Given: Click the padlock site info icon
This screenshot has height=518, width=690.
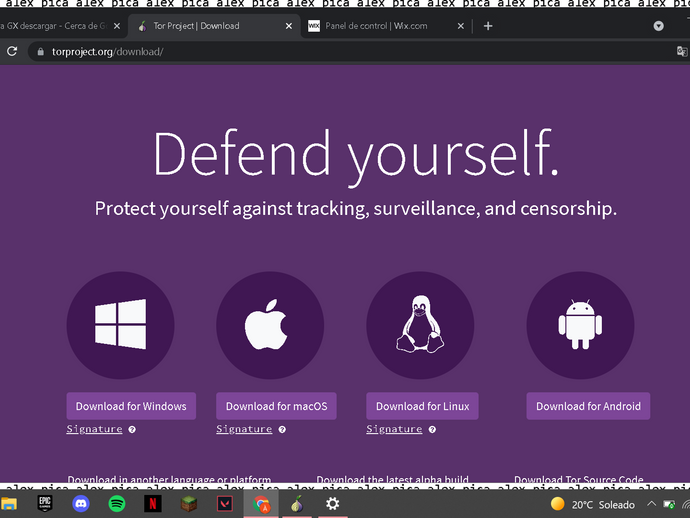Looking at the screenshot, I should click(40, 52).
